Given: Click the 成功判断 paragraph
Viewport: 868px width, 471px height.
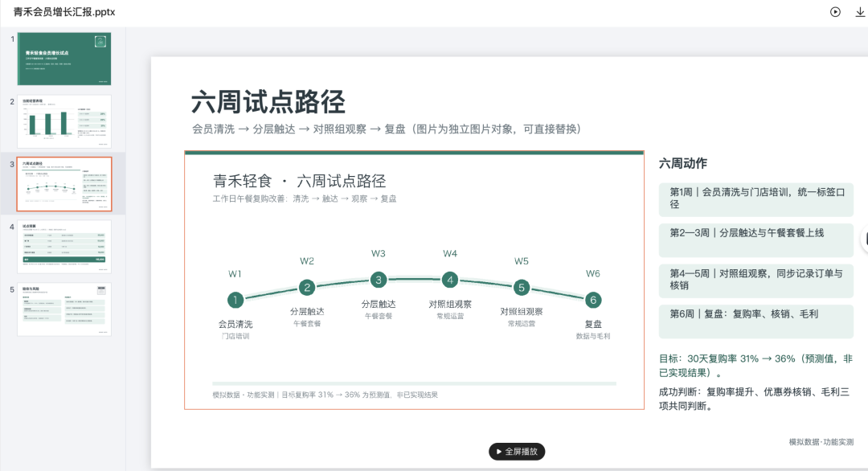Looking at the screenshot, I should [754, 399].
